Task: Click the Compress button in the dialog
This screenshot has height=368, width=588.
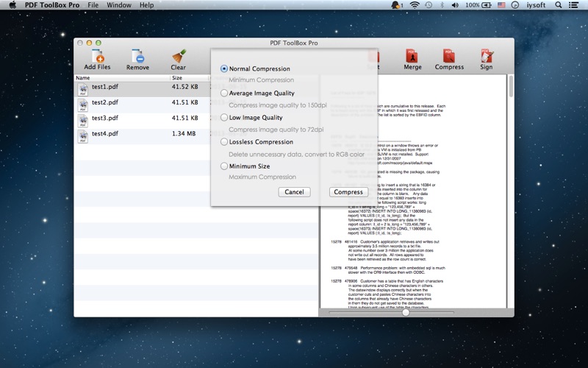Action: [348, 192]
